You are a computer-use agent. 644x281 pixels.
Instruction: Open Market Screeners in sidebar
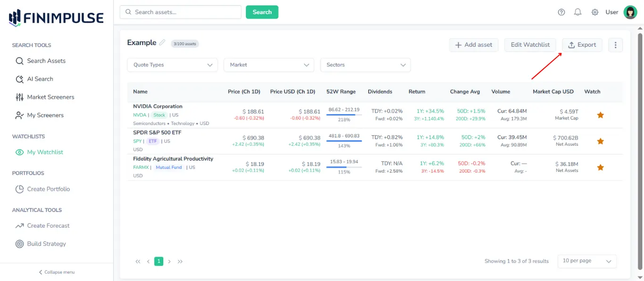[50, 97]
